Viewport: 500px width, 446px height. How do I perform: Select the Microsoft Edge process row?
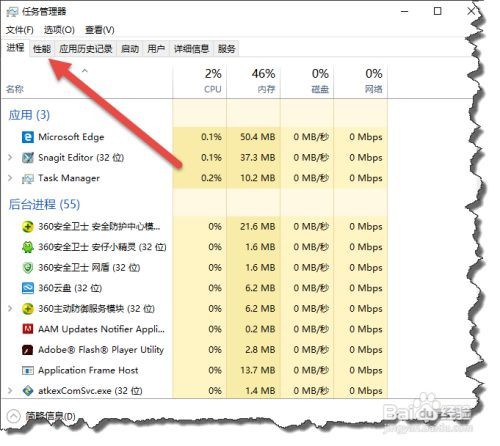(x=194, y=137)
